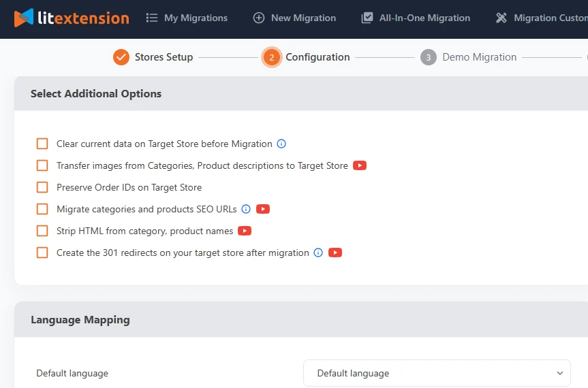This screenshot has width=588, height=388.
Task: Click the Preserve Order IDs label text
Action: (129, 187)
